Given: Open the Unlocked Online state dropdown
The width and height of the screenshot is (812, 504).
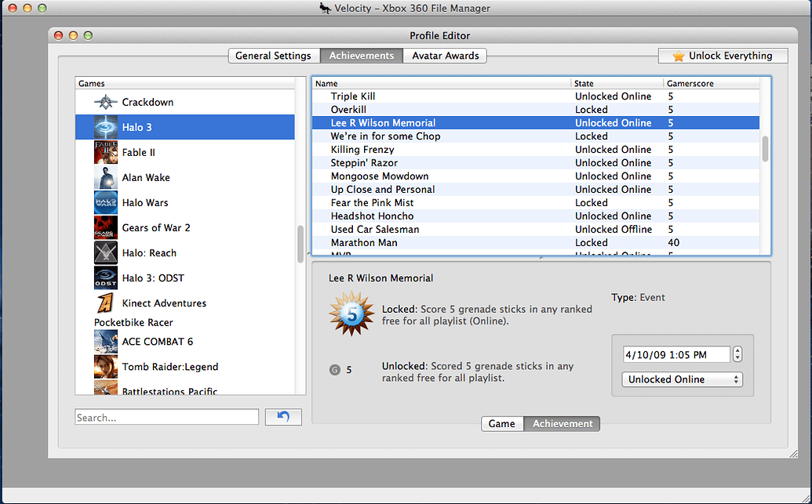Looking at the screenshot, I should 681,379.
